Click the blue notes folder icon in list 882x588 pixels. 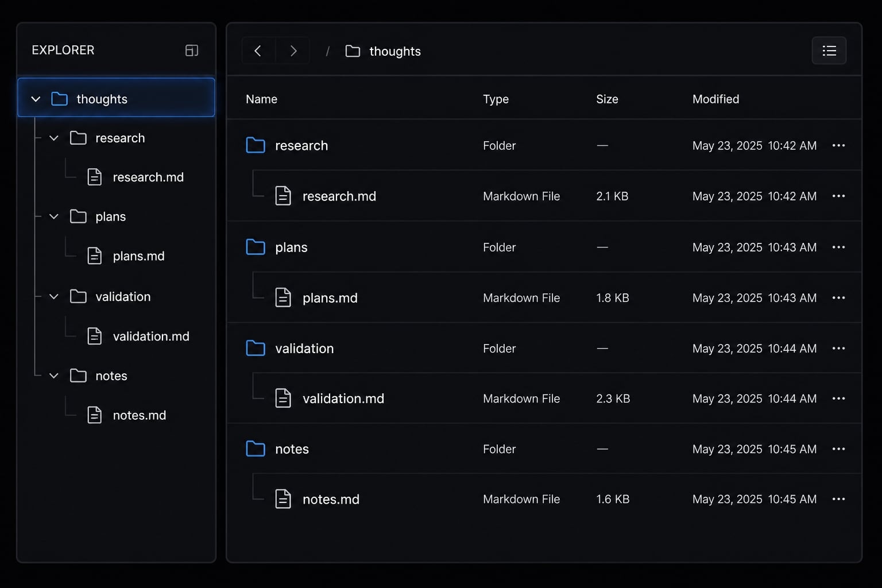(256, 448)
